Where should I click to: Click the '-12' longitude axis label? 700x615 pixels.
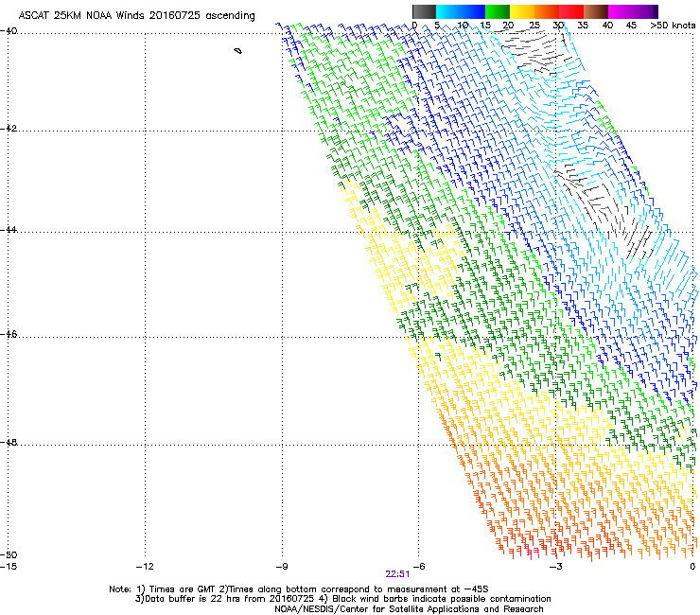click(x=145, y=567)
